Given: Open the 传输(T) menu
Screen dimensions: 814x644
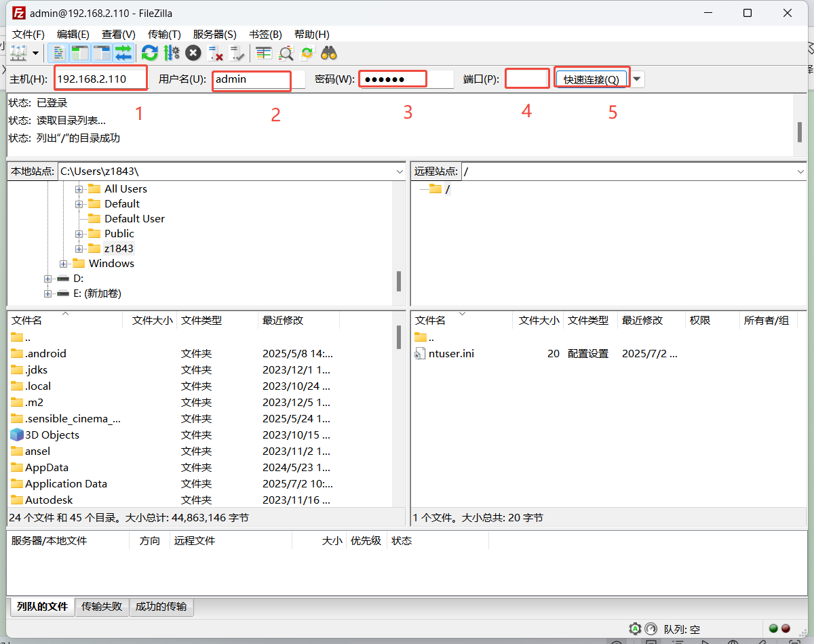Looking at the screenshot, I should [x=164, y=34].
